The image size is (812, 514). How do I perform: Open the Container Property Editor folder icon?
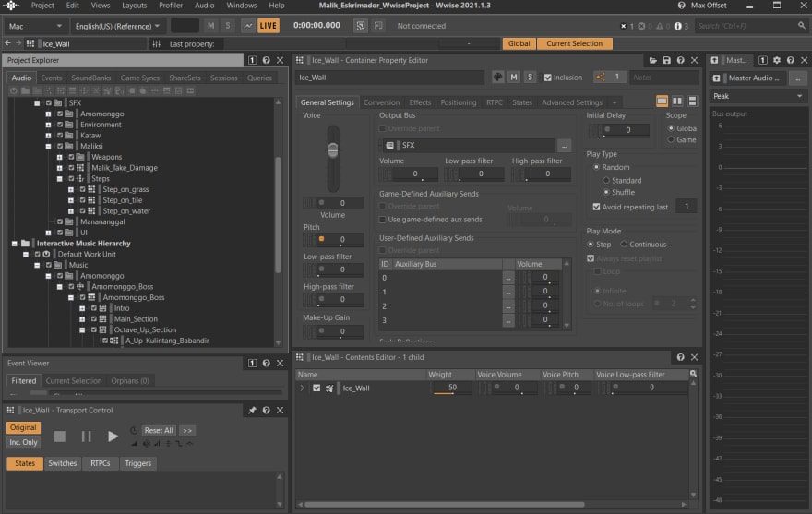653,60
